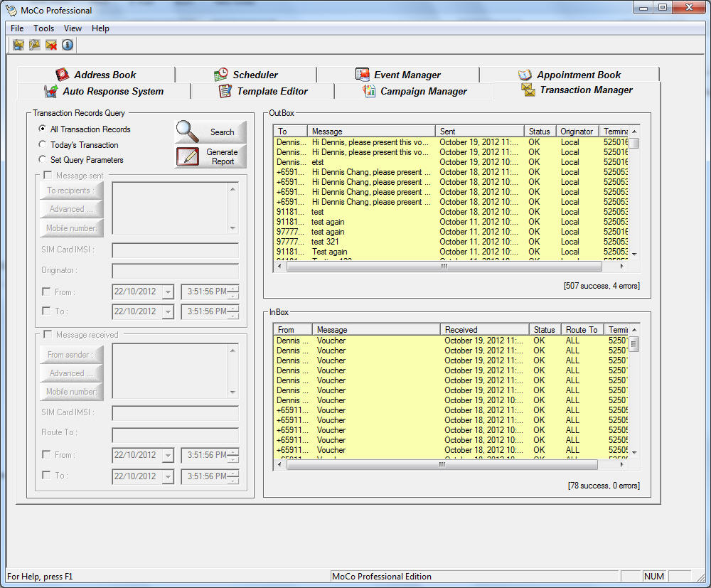Click the Generate Report button
This screenshot has height=588, width=711.
coord(211,156)
